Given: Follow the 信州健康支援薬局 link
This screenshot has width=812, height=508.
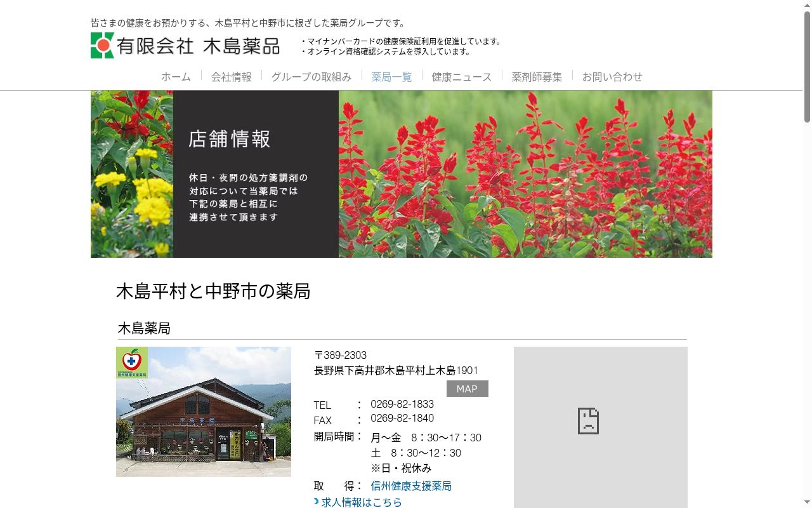Looking at the screenshot, I should (411, 486).
